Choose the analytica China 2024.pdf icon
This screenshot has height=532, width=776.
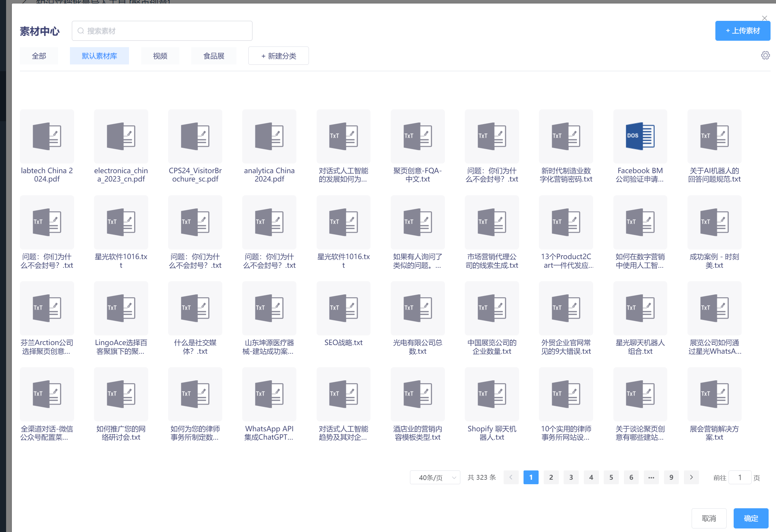[x=269, y=136]
